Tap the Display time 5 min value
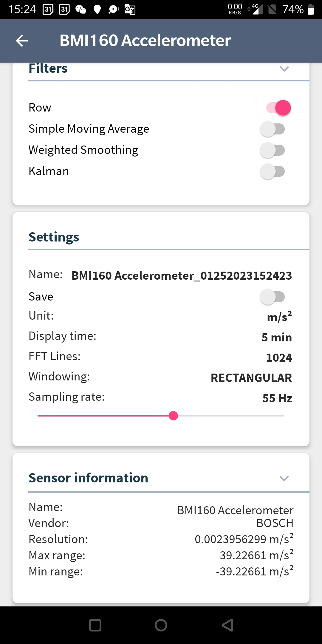Viewport: 322px width, 644px height. tap(276, 338)
